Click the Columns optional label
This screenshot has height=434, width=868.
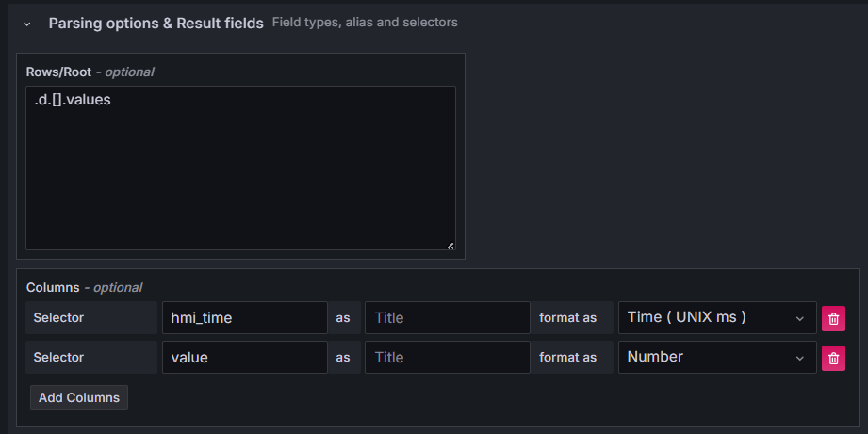(x=84, y=287)
